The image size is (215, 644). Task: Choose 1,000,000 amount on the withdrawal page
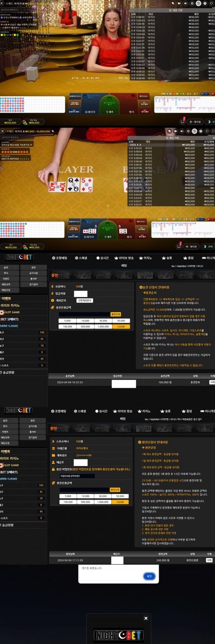pyautogui.click(x=103, y=502)
